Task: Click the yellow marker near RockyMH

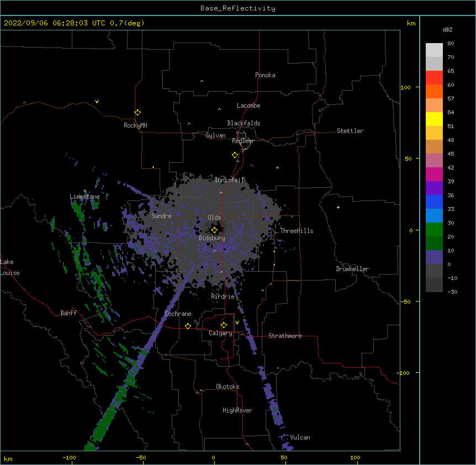Action: [x=138, y=113]
